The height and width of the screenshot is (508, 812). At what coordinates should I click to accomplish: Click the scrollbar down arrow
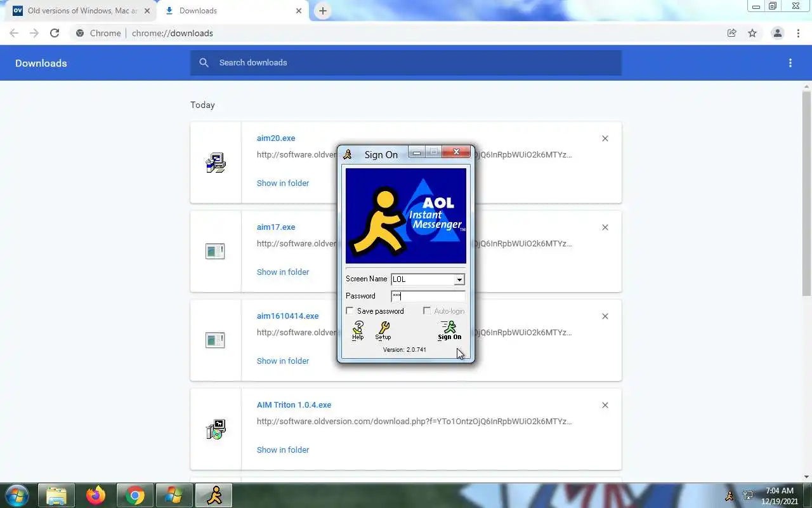807,477
